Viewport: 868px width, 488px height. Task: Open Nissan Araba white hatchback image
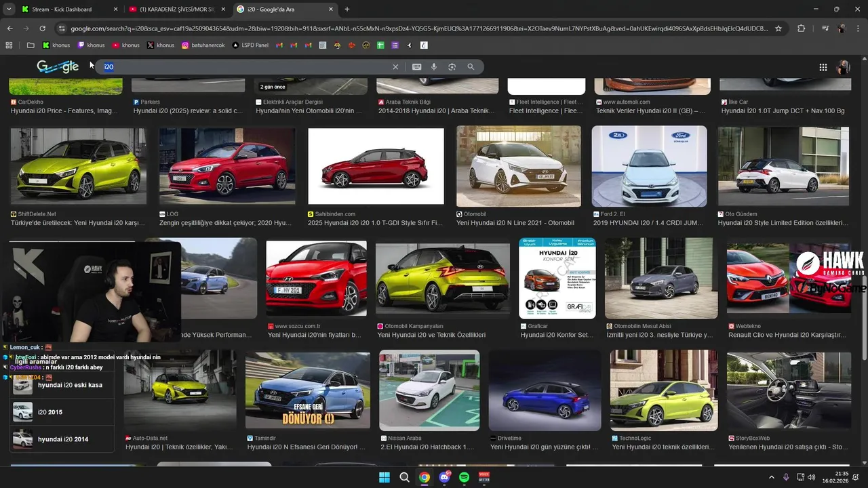tap(429, 390)
